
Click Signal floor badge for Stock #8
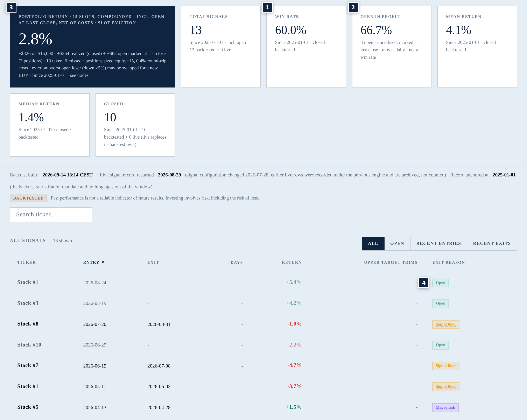tap(446, 324)
